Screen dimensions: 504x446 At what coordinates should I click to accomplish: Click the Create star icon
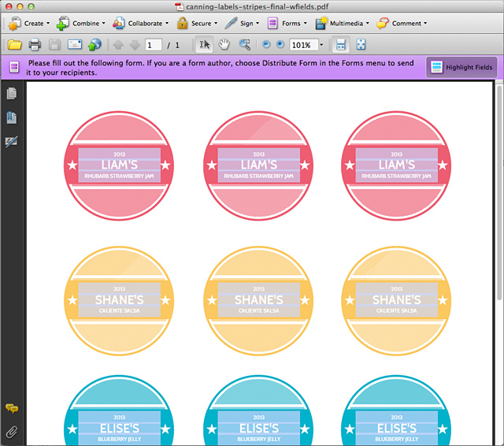(x=14, y=24)
